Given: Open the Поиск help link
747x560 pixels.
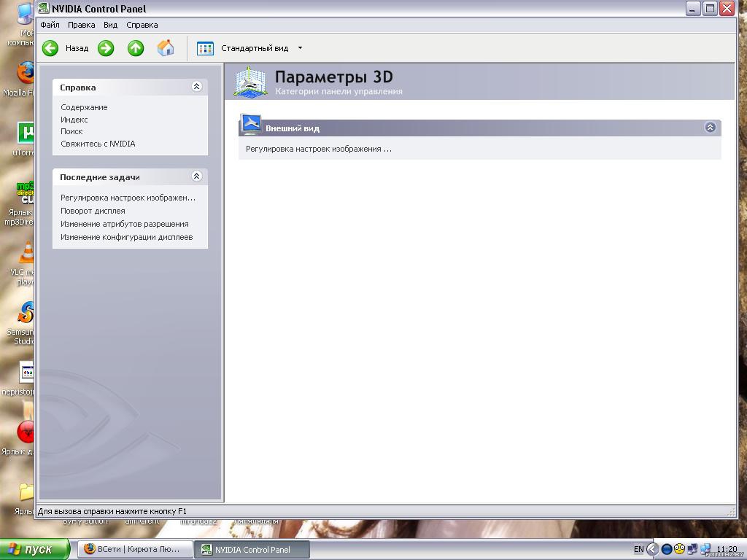Looking at the screenshot, I should coord(71,131).
